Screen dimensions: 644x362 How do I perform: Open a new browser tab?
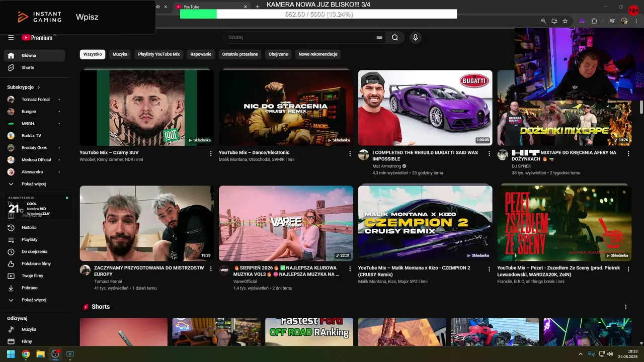(x=258, y=7)
